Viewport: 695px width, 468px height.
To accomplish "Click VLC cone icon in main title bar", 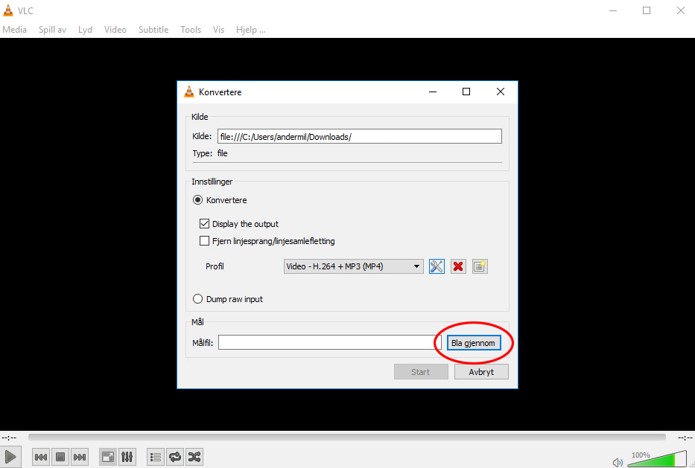I will coord(8,11).
